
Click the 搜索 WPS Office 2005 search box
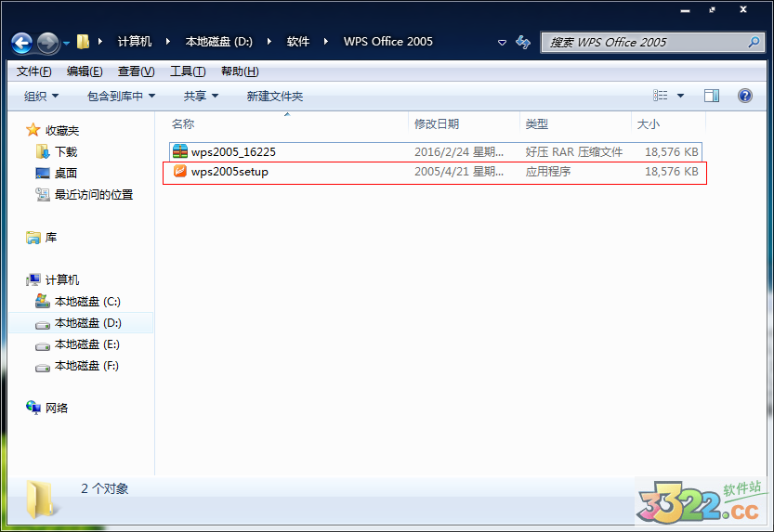tap(651, 43)
